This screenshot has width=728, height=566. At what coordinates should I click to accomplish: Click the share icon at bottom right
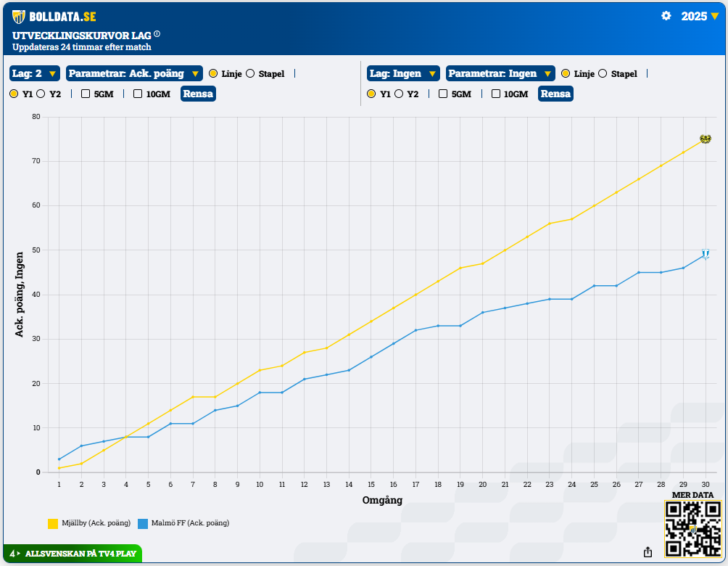tap(648, 551)
